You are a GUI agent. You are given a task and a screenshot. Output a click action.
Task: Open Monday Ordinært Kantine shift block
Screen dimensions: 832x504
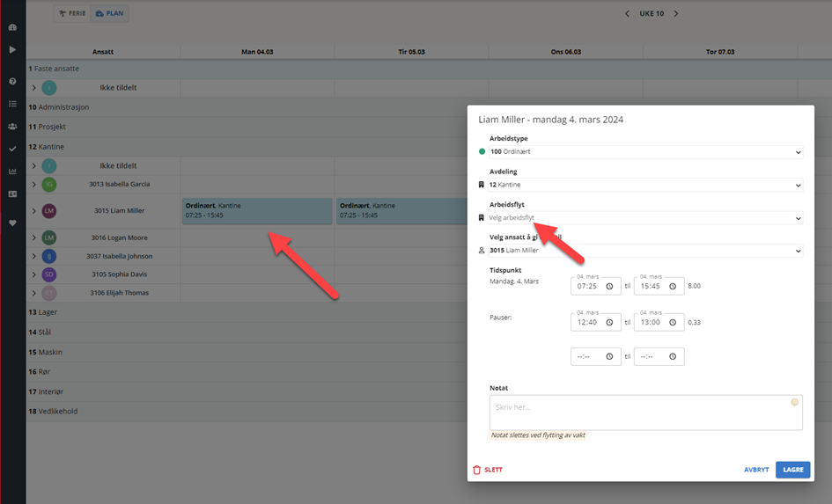pos(257,211)
